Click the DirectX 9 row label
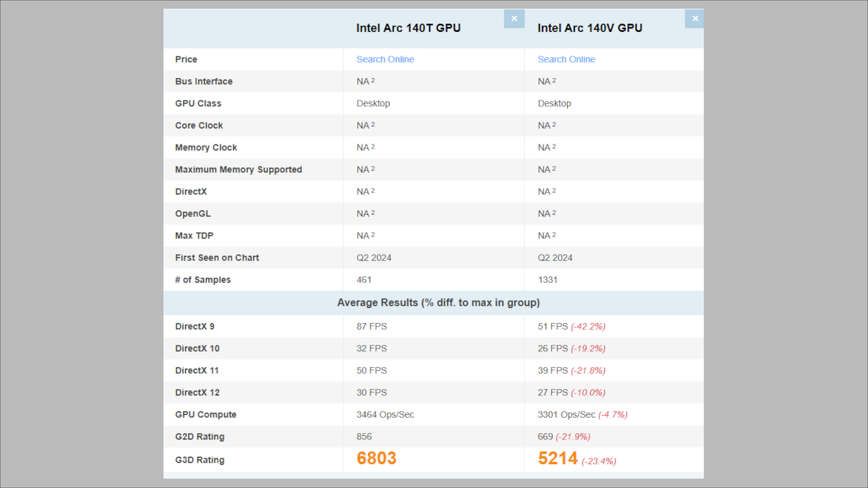Screen dimensions: 868x488 pyautogui.click(x=197, y=326)
